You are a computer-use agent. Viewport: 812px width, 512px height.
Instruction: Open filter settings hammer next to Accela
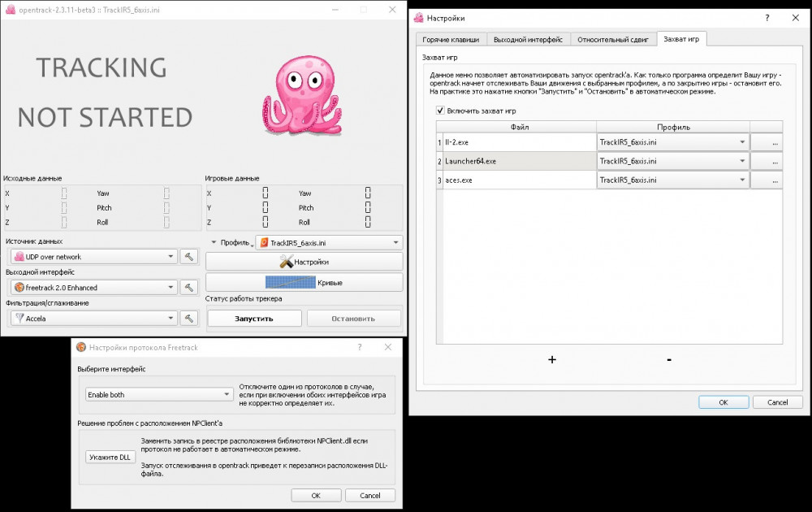pos(189,319)
